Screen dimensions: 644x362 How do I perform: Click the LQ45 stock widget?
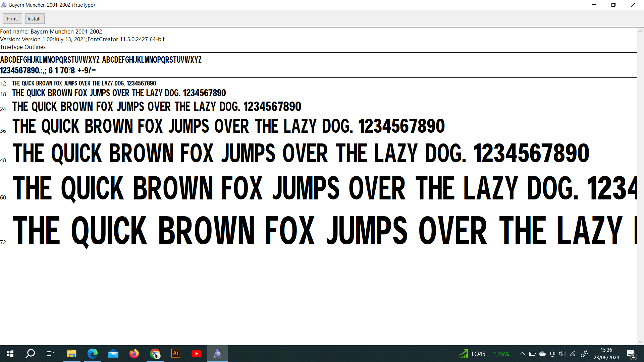pos(484,354)
